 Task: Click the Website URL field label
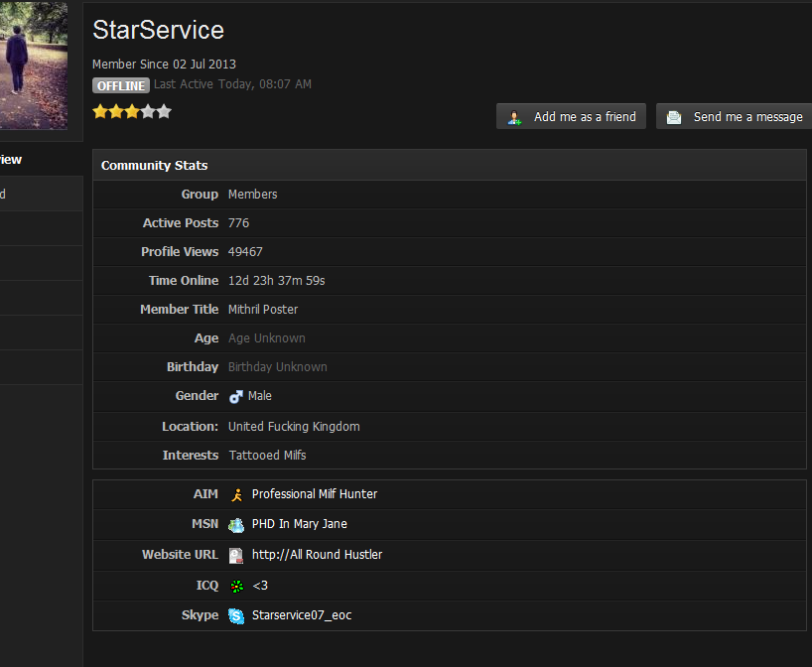point(180,555)
